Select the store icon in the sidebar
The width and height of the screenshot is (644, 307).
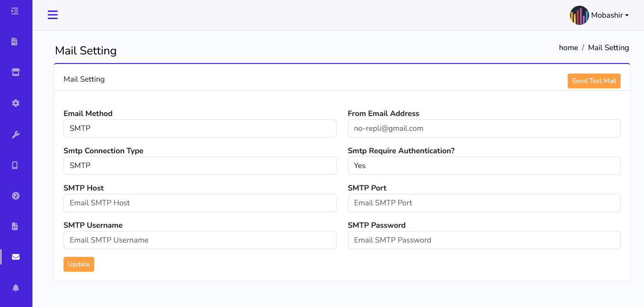coord(15,72)
